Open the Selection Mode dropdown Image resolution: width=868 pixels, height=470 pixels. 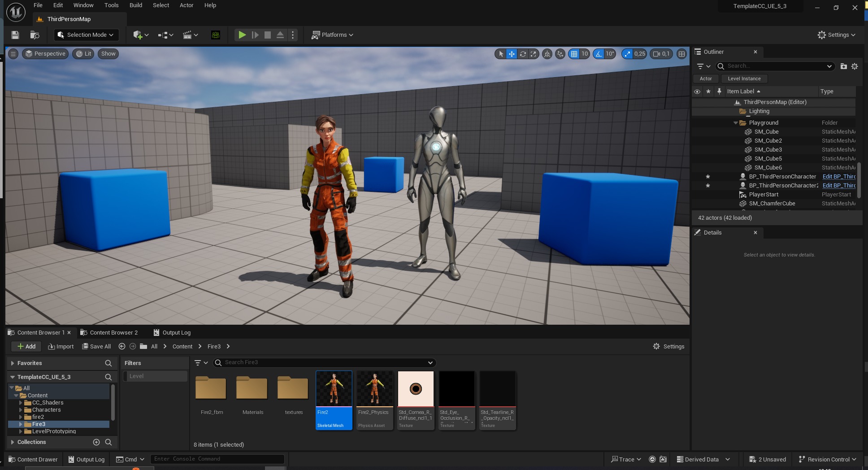pos(86,35)
